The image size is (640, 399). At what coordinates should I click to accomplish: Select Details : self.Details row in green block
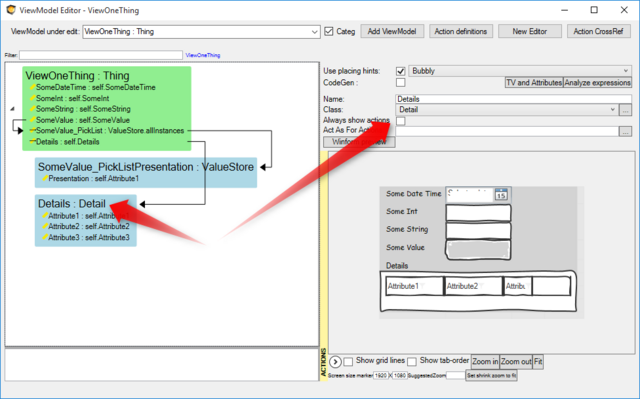tap(67, 142)
